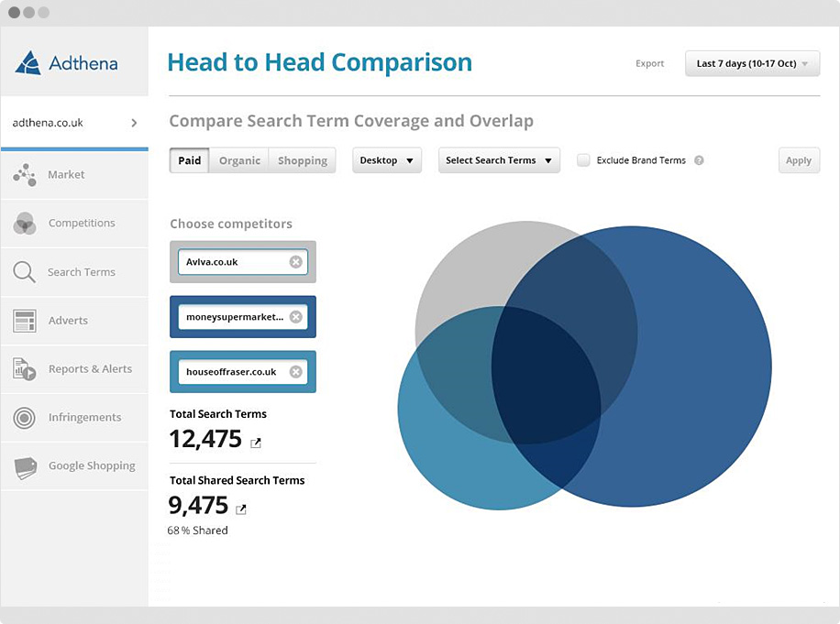Viewport: 840px width, 624px height.
Task: Open Google Shopping in the sidebar
Action: click(74, 466)
